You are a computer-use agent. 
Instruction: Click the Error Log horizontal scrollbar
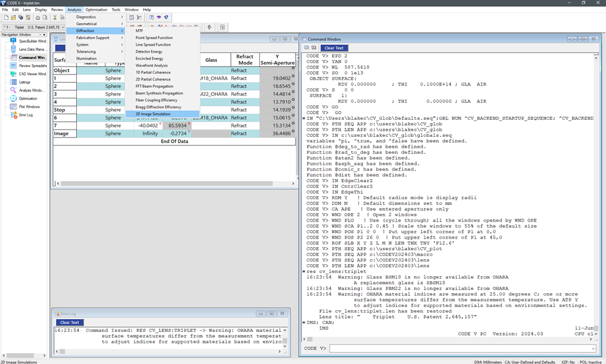(x=168, y=352)
